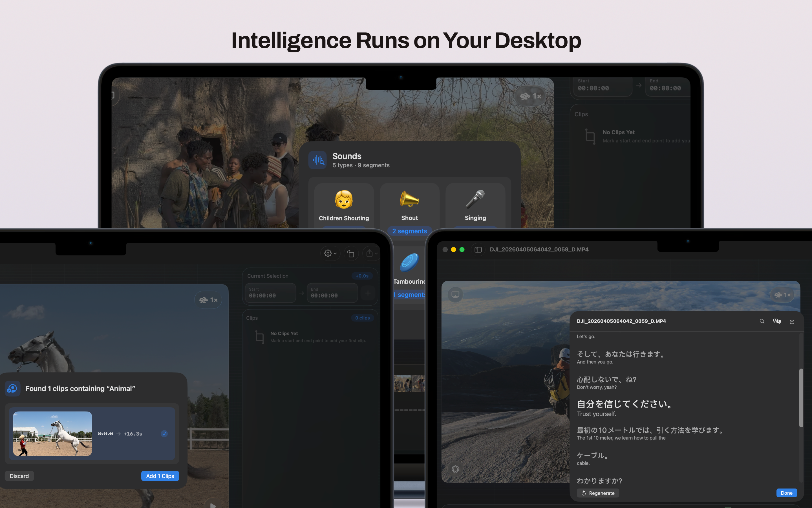The width and height of the screenshot is (812, 508).
Task: Click the +16.3s clip duration text
Action: (133, 434)
